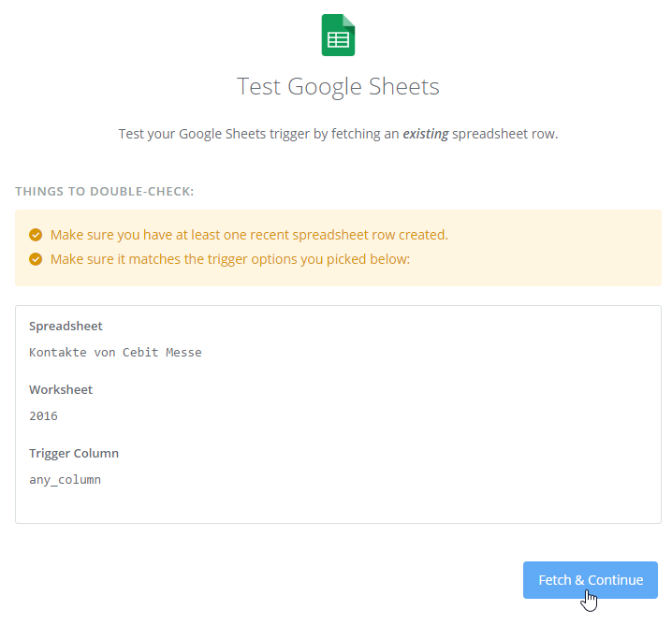The height and width of the screenshot is (625, 672).
Task: Click 'THINGS TO DOUBLE-CHECK:' heading
Action: point(105,191)
